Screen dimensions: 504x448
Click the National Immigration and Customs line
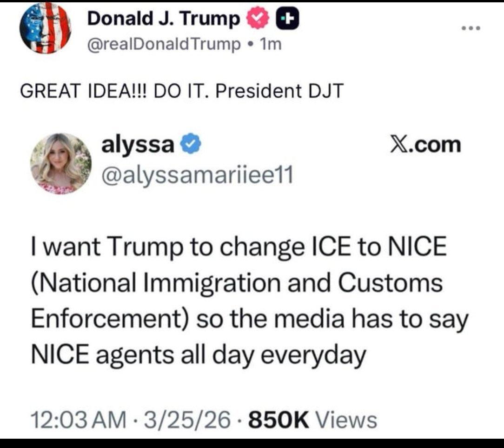[237, 283]
